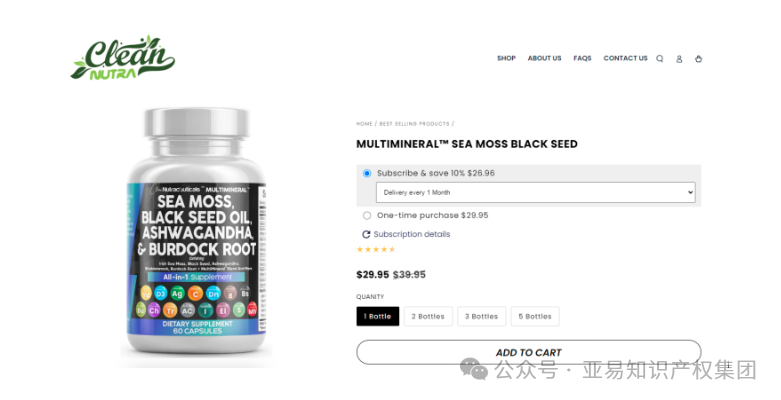The width and height of the screenshot is (781, 400).
Task: Click the delivery dropdown chevron arrow
Action: (x=690, y=193)
